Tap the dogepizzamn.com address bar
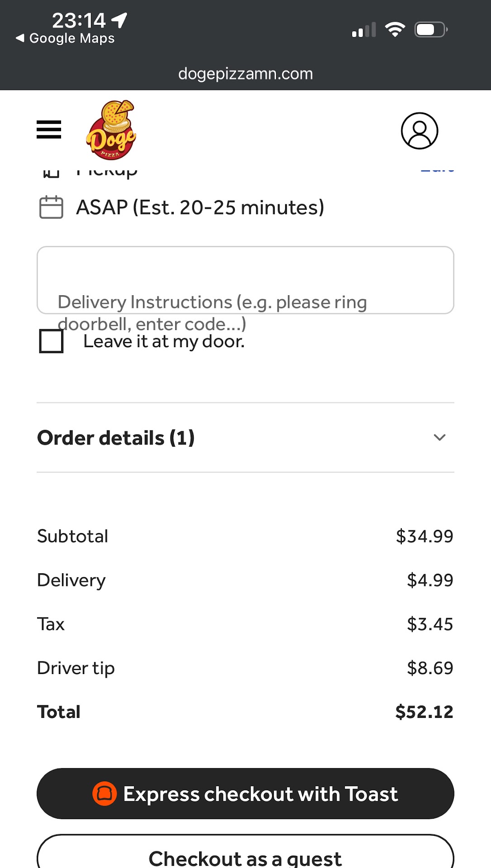The height and width of the screenshot is (868, 491). [245, 74]
